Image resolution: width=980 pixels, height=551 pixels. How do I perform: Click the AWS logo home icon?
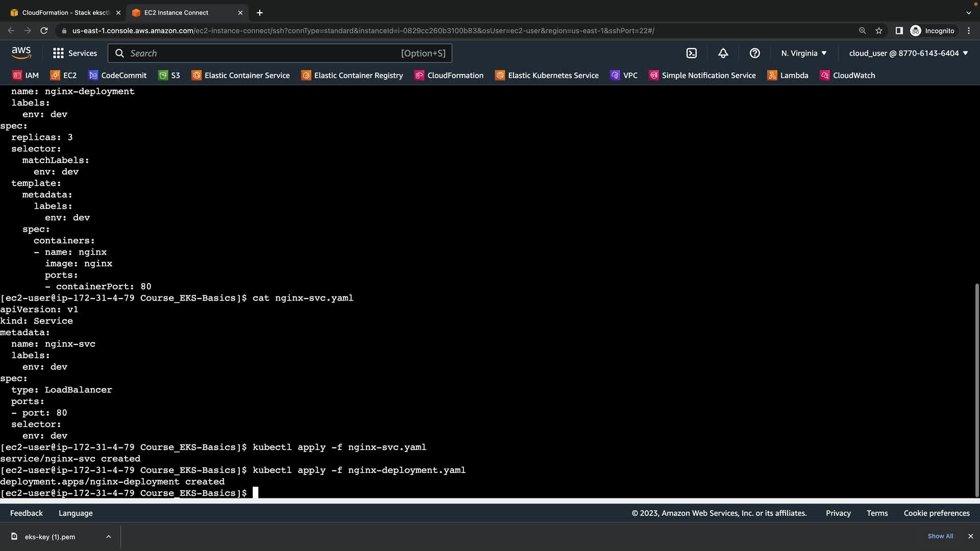21,53
